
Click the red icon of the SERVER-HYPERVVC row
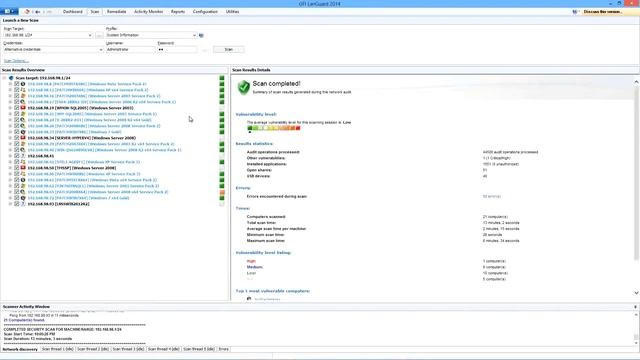coord(23,138)
